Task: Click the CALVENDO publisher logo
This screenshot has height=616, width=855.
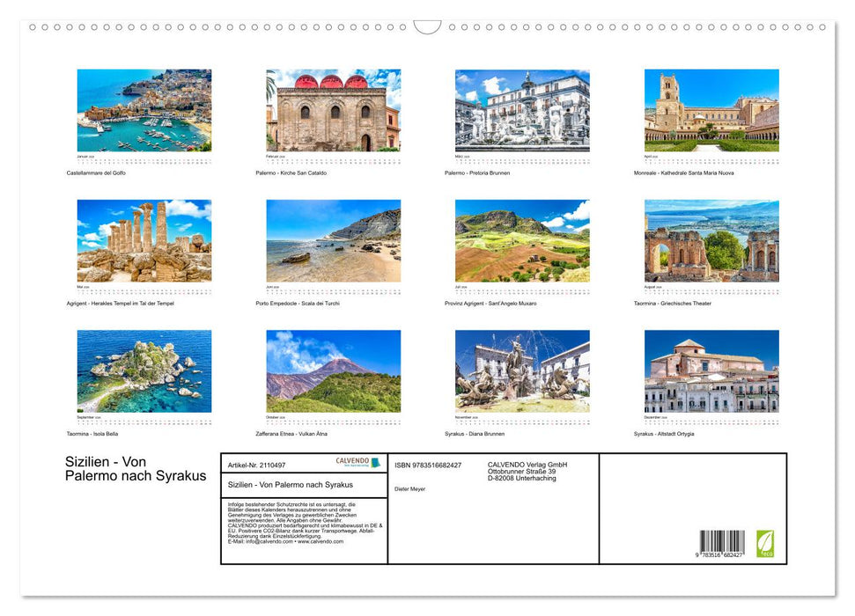Action: point(357,462)
